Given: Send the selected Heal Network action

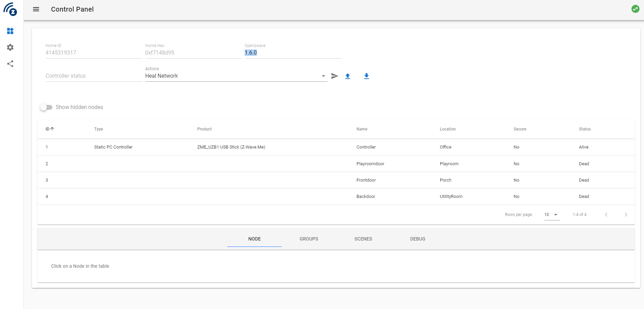Looking at the screenshot, I should point(335,76).
